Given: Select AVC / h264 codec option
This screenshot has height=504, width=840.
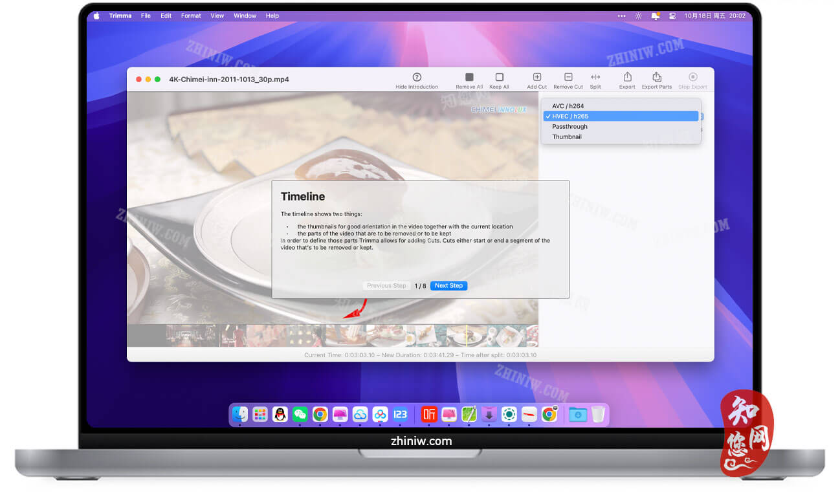Looking at the screenshot, I should click(621, 106).
